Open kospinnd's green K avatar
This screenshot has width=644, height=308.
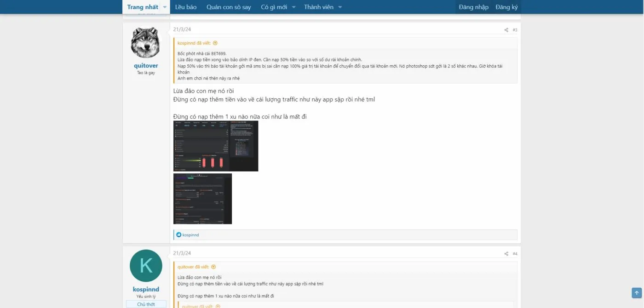point(146,266)
